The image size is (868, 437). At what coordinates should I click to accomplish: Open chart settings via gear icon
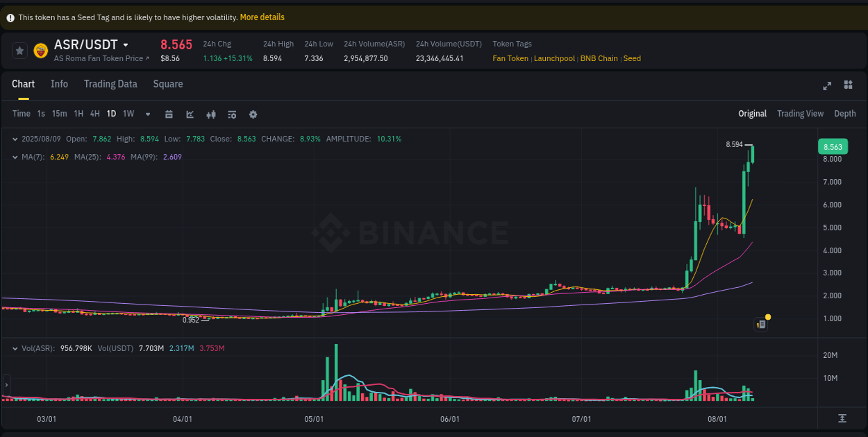[253, 114]
